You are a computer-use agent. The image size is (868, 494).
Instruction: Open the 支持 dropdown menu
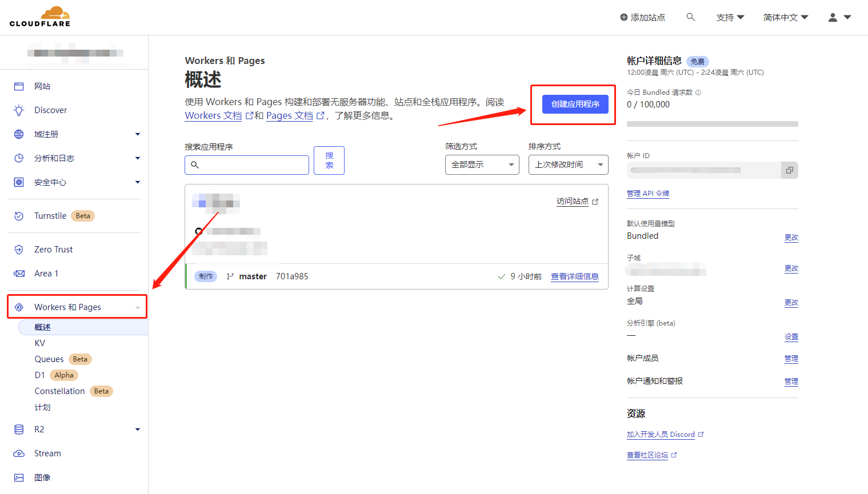tap(730, 18)
